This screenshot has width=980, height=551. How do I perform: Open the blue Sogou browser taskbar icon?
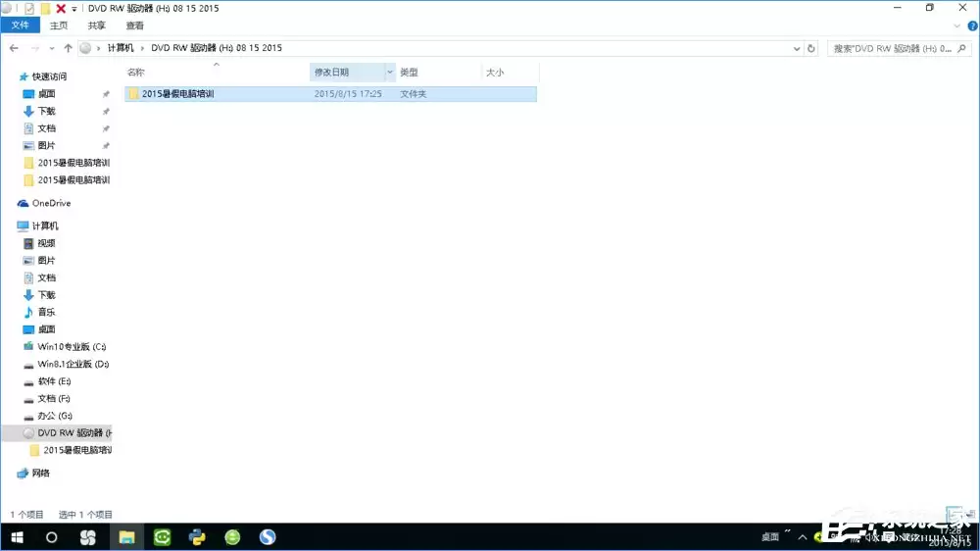tap(268, 537)
